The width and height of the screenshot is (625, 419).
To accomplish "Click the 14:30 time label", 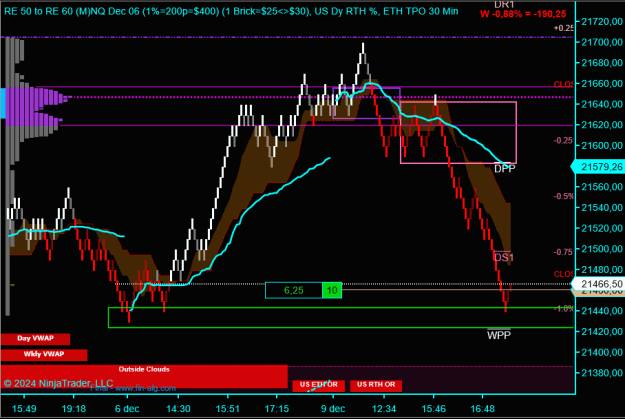I will tap(178, 409).
